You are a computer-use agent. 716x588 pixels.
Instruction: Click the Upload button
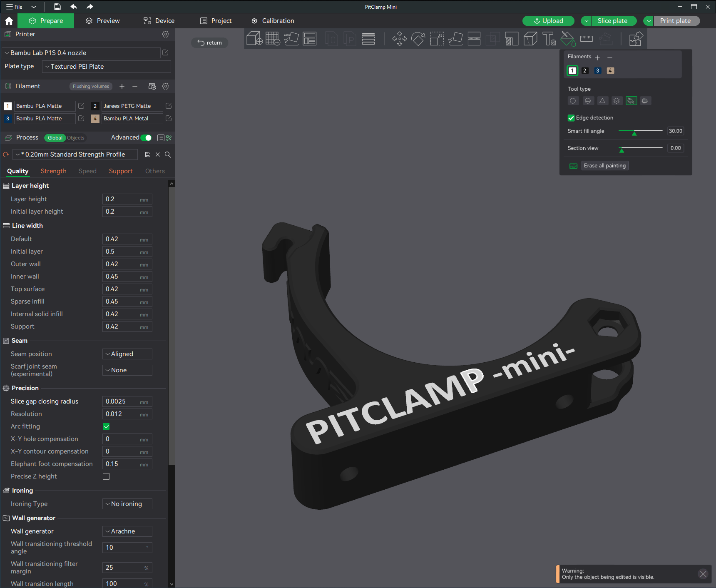(548, 21)
